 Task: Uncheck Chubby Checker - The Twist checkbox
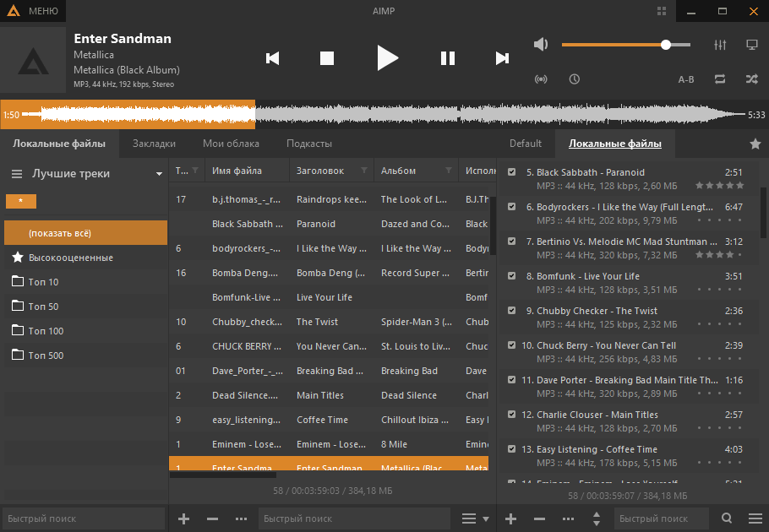coord(511,311)
